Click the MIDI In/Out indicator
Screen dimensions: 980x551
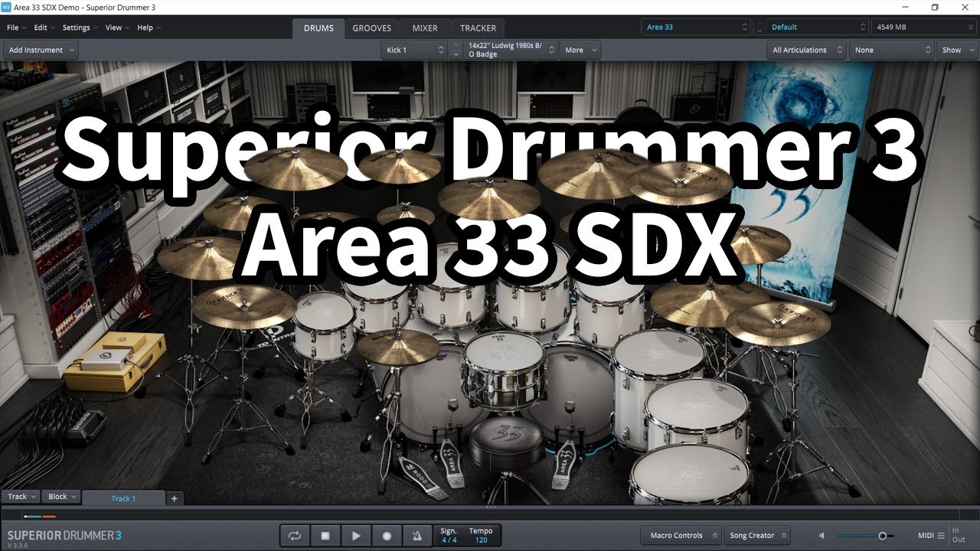click(x=959, y=535)
